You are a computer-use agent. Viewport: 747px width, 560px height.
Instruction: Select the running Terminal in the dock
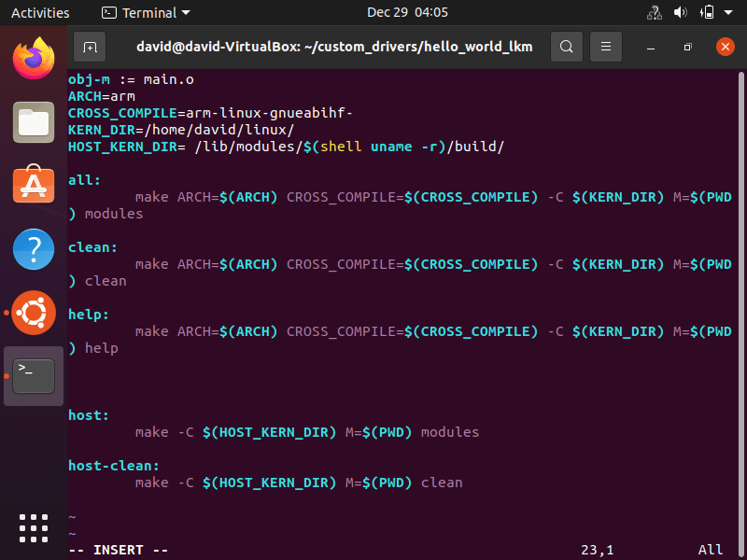pos(33,375)
